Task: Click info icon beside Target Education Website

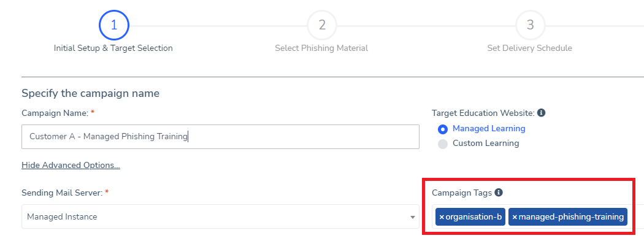Action: 542,112
